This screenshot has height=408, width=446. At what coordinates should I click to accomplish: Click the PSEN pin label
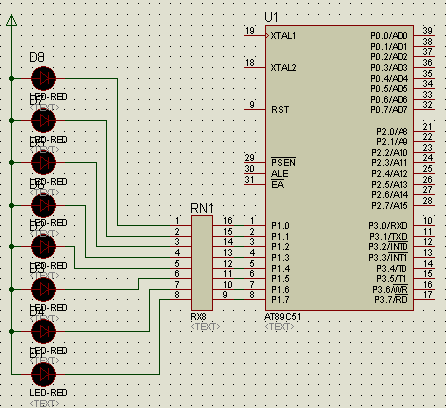pyautogui.click(x=283, y=163)
